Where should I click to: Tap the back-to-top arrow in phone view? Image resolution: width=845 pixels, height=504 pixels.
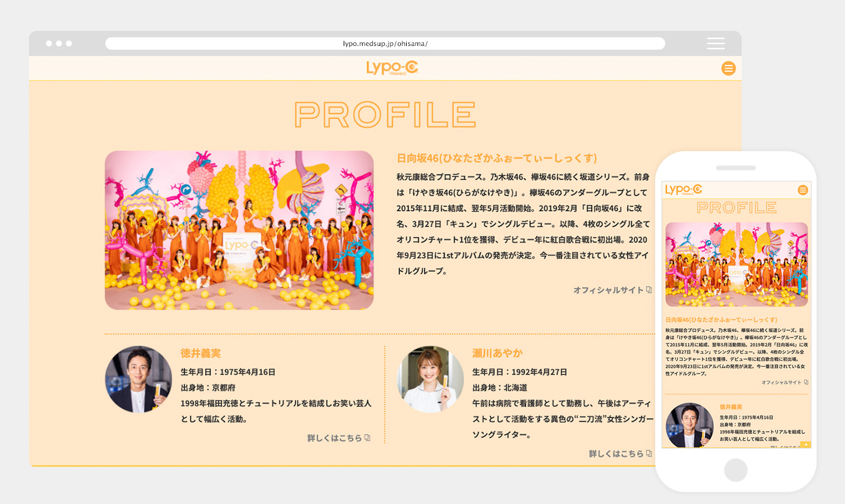(x=805, y=445)
